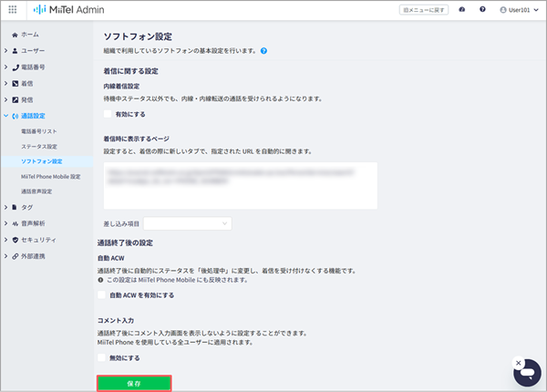This screenshot has width=547, height=392.
Task: Click the 通話終了後の設定 section heading
Action: (125, 243)
